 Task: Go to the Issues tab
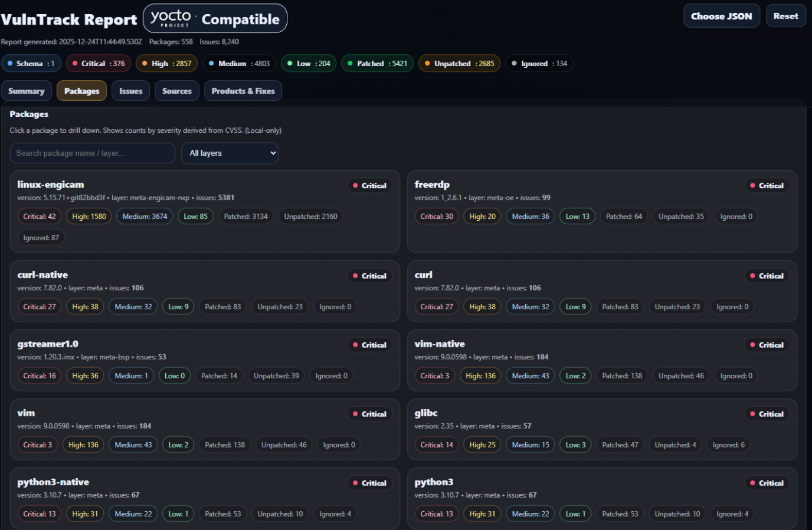(x=131, y=91)
